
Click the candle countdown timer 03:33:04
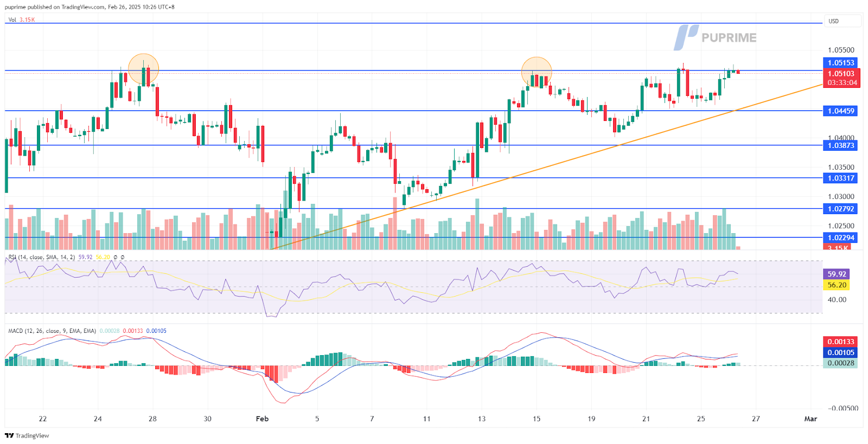point(841,83)
